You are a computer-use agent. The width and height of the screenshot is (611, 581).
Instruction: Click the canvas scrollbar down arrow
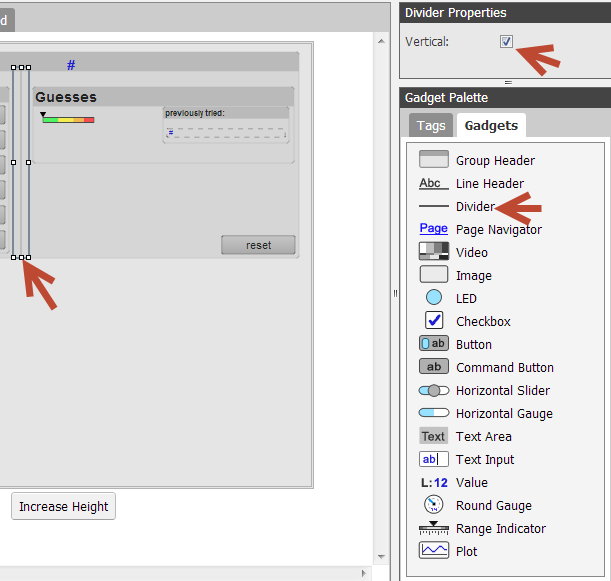point(381,556)
